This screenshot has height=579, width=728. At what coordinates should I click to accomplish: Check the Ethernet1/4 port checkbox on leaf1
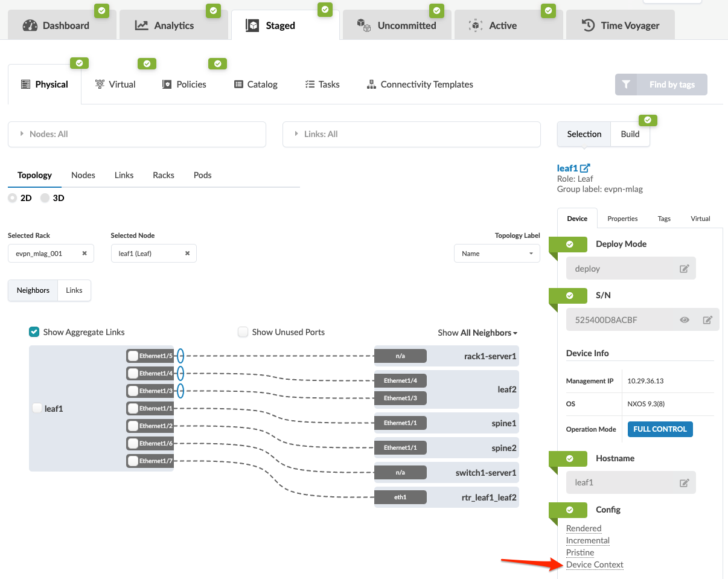133,373
